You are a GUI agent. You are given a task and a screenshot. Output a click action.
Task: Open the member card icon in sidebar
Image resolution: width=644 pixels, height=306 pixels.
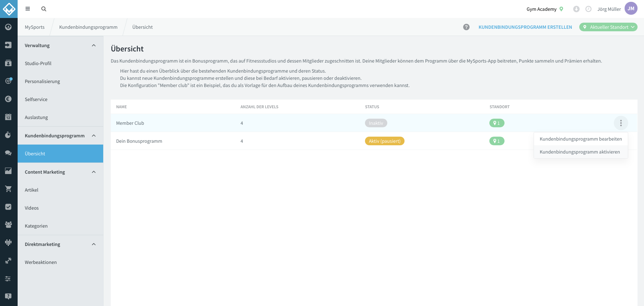point(8,63)
